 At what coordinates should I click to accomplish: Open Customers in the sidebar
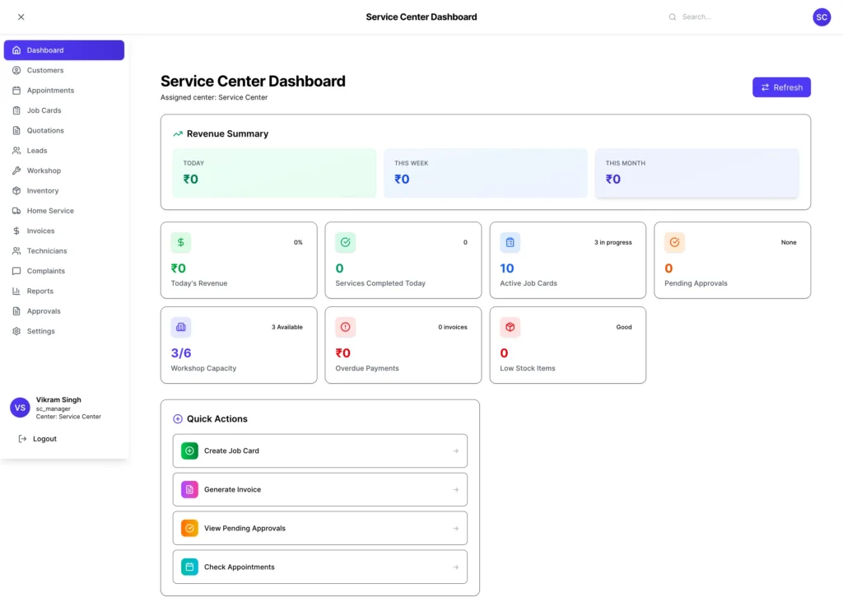[45, 70]
